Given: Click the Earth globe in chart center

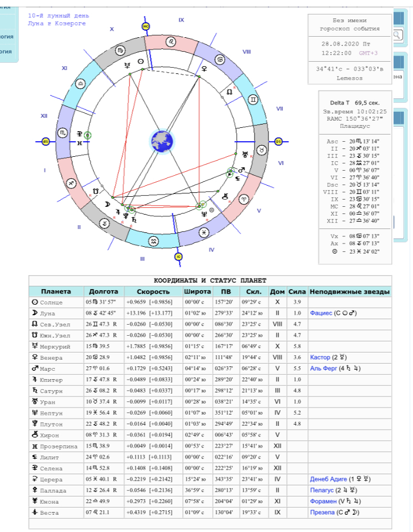Looking at the screenshot, I should coord(162,141).
